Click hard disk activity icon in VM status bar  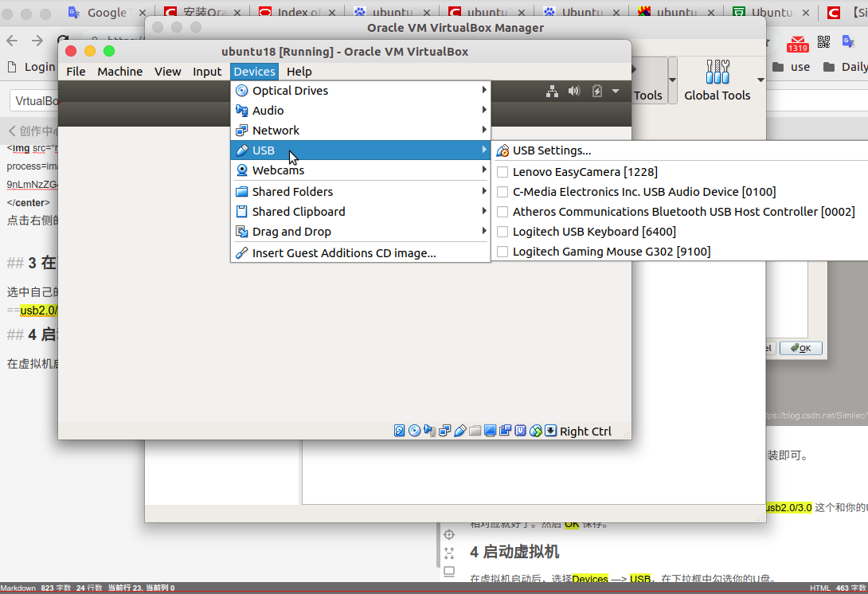399,431
